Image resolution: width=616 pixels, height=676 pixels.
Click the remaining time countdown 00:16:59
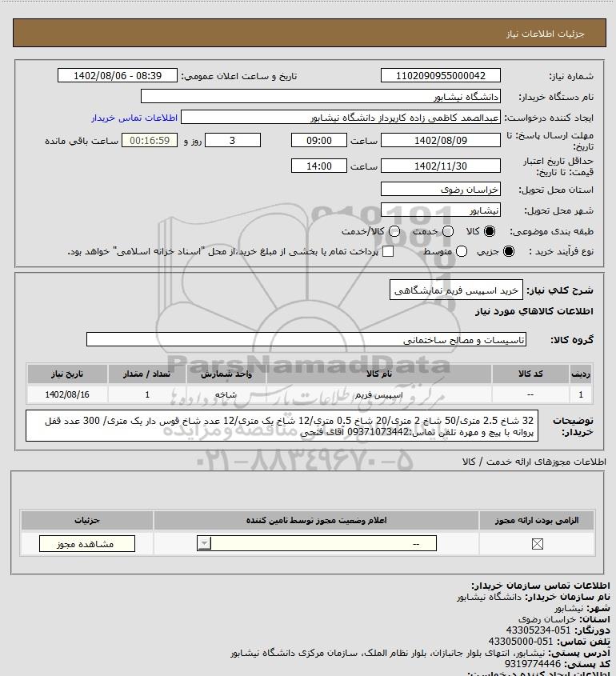pos(150,140)
